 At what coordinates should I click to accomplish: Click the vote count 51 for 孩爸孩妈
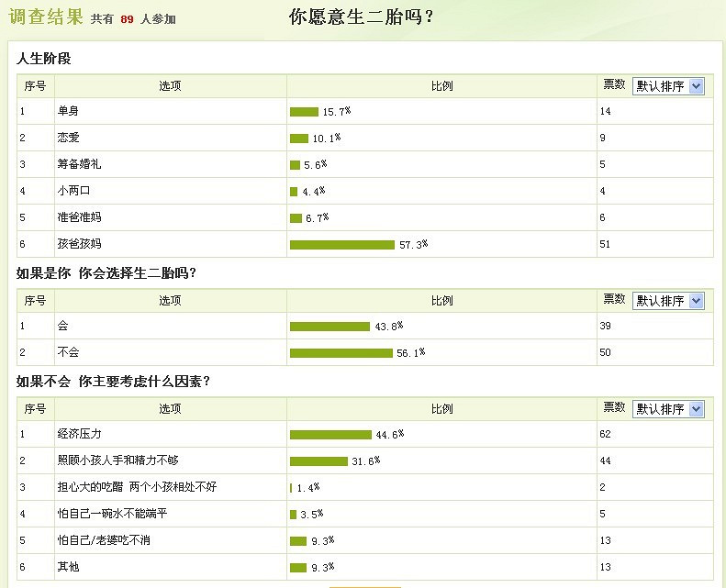click(605, 244)
